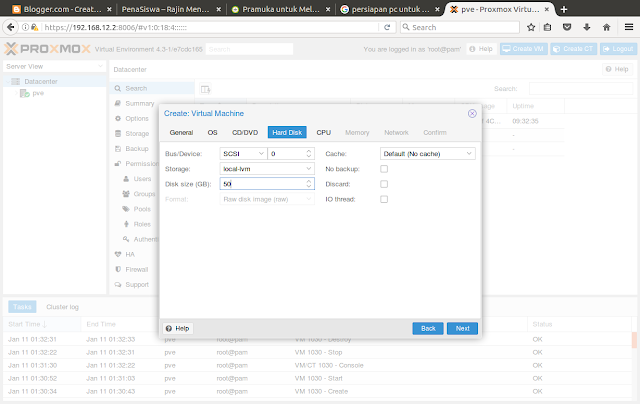Select the VM 1030 - Stop task row
Screen dimensions: 640x404
point(318,352)
